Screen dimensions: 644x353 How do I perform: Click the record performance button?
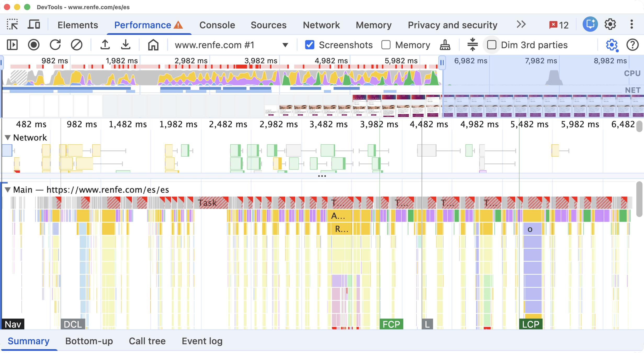click(34, 45)
